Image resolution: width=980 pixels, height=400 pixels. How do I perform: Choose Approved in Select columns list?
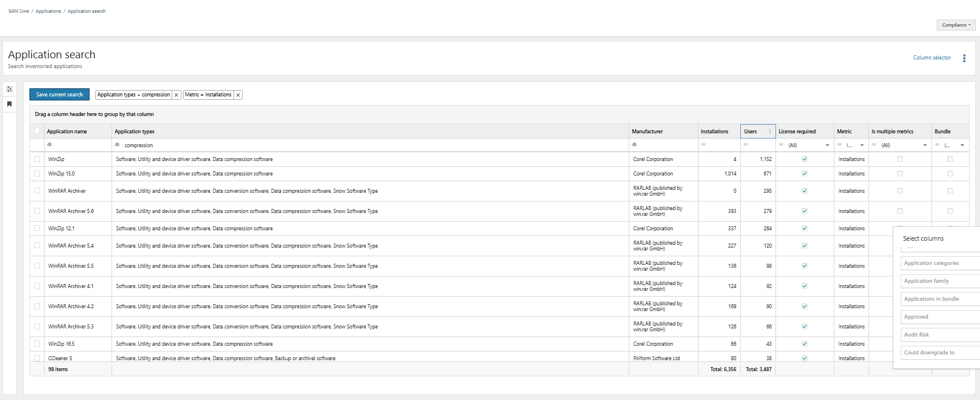click(x=940, y=317)
